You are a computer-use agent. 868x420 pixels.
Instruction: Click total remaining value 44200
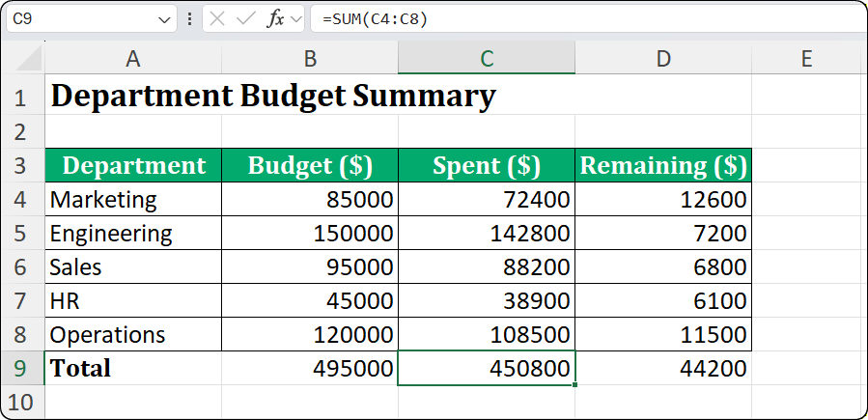coord(663,368)
